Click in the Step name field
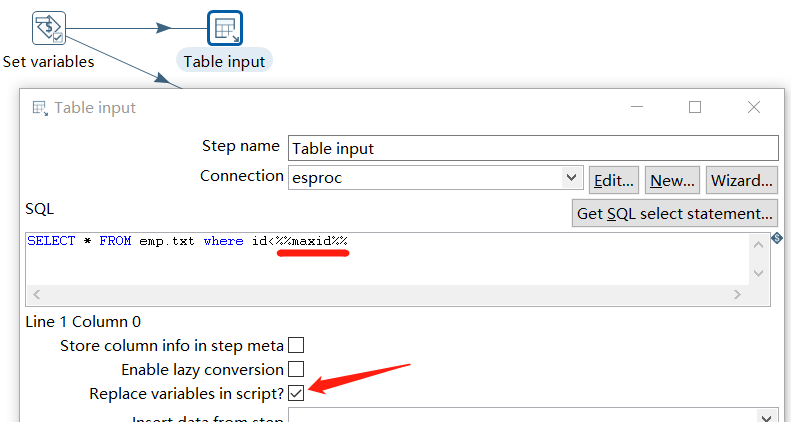This screenshot has height=422, width=791. pos(532,148)
